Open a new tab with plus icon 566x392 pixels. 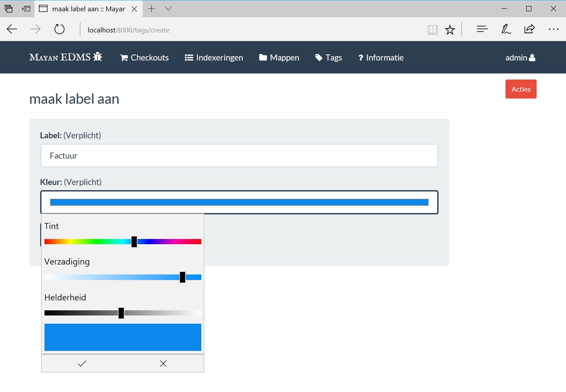click(x=151, y=9)
